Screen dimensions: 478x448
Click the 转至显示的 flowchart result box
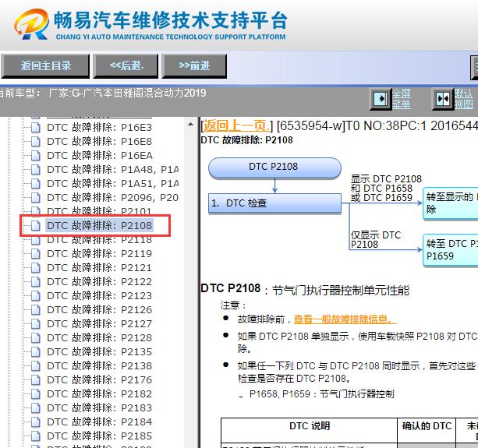[450, 203]
